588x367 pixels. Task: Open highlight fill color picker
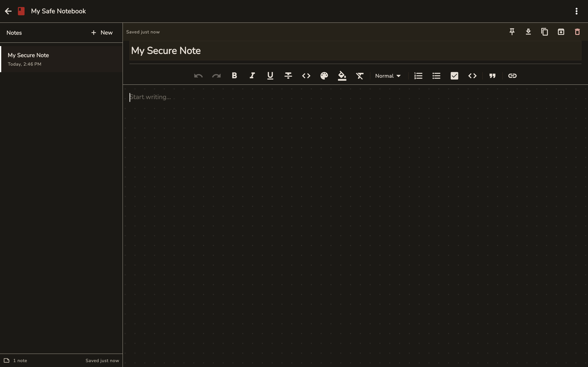coord(342,76)
